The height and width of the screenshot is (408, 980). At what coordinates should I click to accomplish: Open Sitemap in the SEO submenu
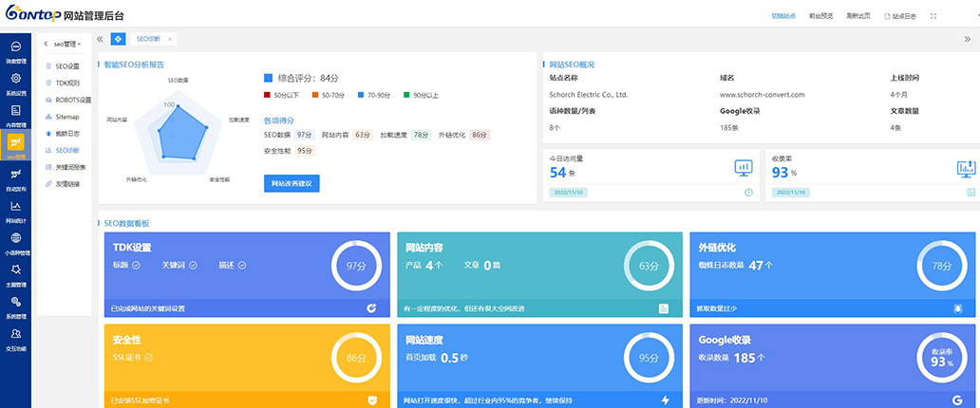tap(66, 116)
